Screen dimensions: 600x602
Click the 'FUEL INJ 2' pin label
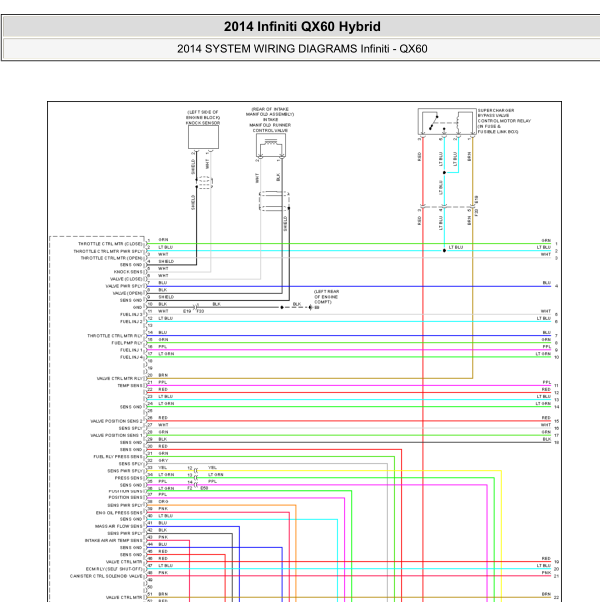coord(131,322)
